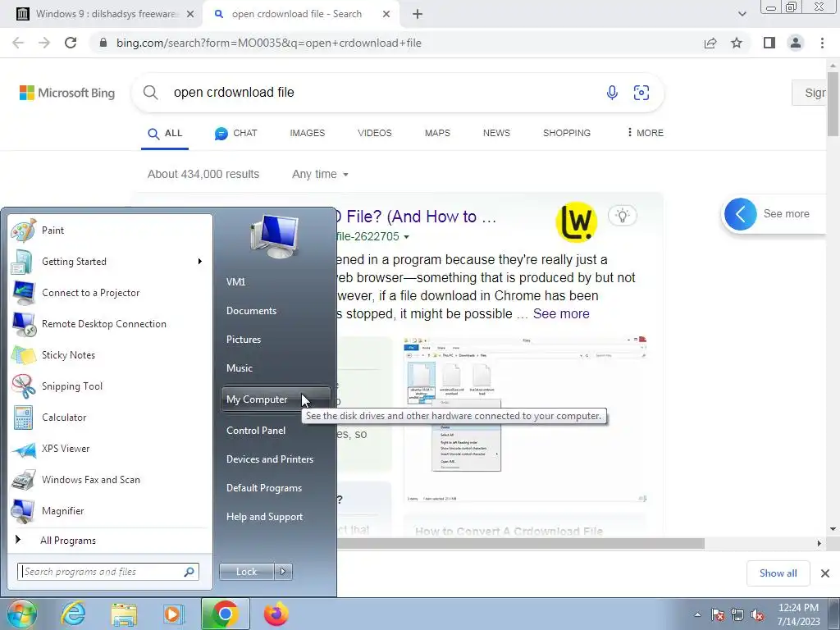Click the Windows Start orb
This screenshot has width=840, height=630.
22,614
